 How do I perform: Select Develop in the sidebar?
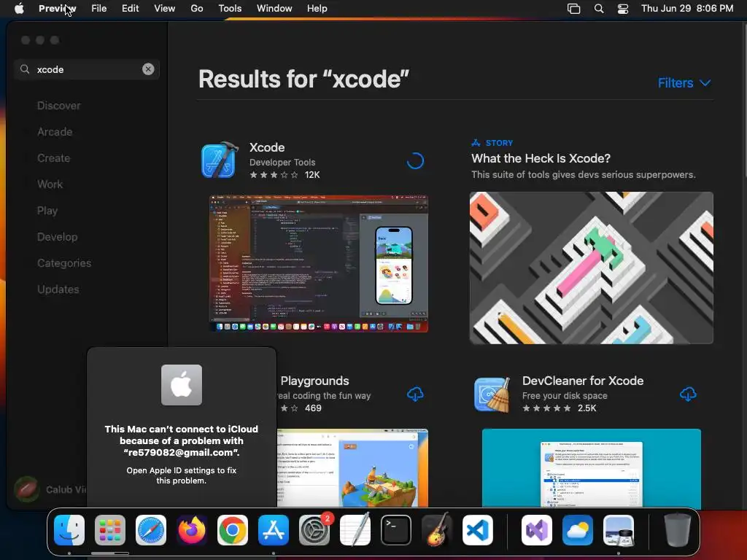click(57, 237)
